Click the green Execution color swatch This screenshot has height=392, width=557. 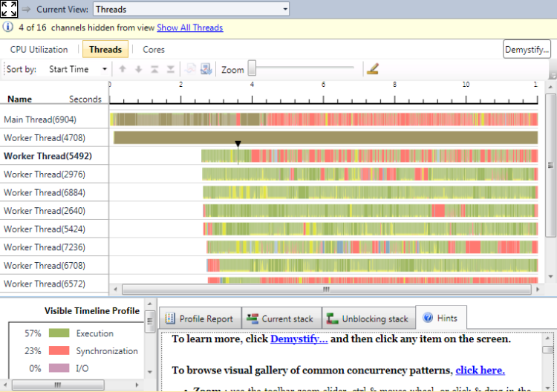(x=59, y=333)
